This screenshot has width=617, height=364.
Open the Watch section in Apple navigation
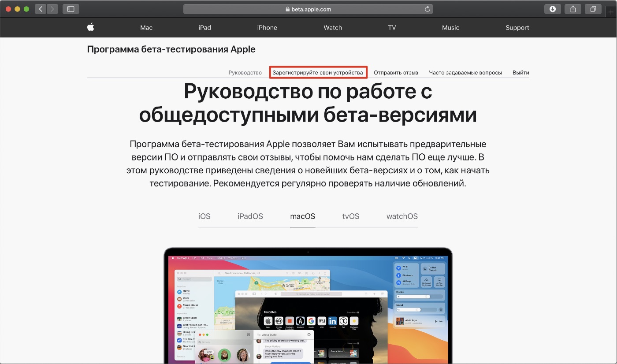point(333,27)
